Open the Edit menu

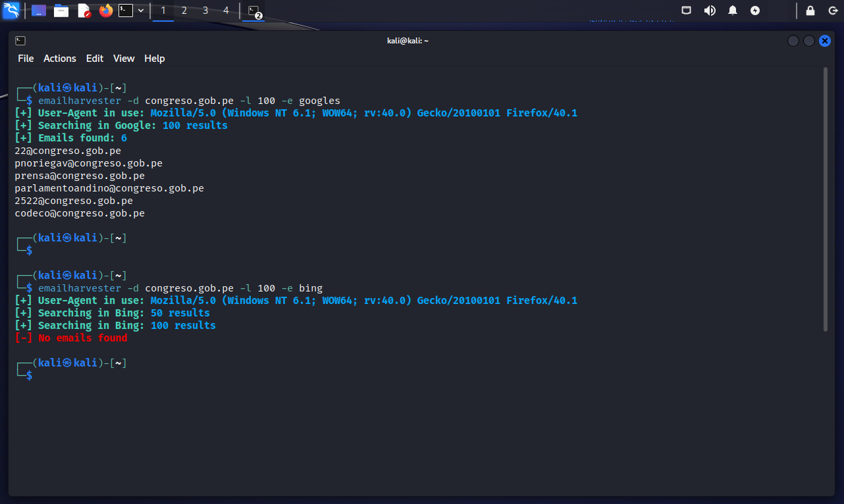pos(95,59)
